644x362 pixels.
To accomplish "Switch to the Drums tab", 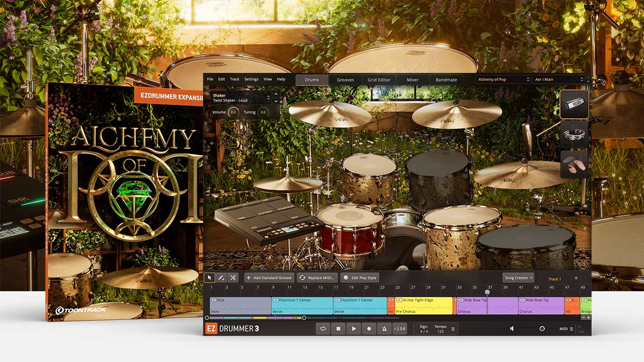I will (x=312, y=79).
